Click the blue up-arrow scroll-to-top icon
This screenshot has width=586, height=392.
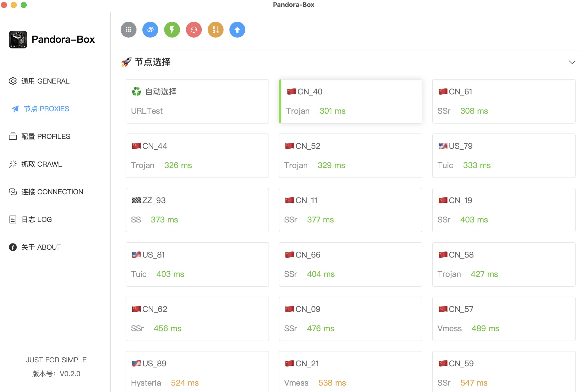click(237, 30)
